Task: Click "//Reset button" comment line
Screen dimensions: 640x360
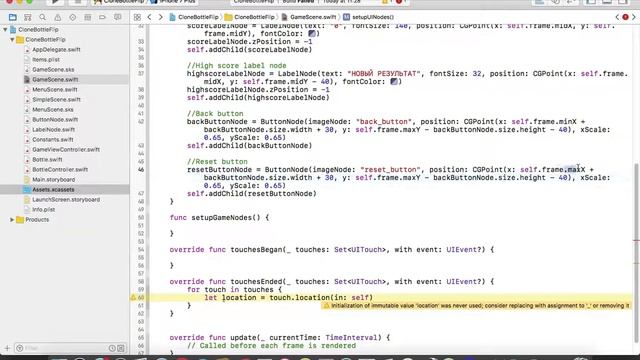Action: pos(217,162)
